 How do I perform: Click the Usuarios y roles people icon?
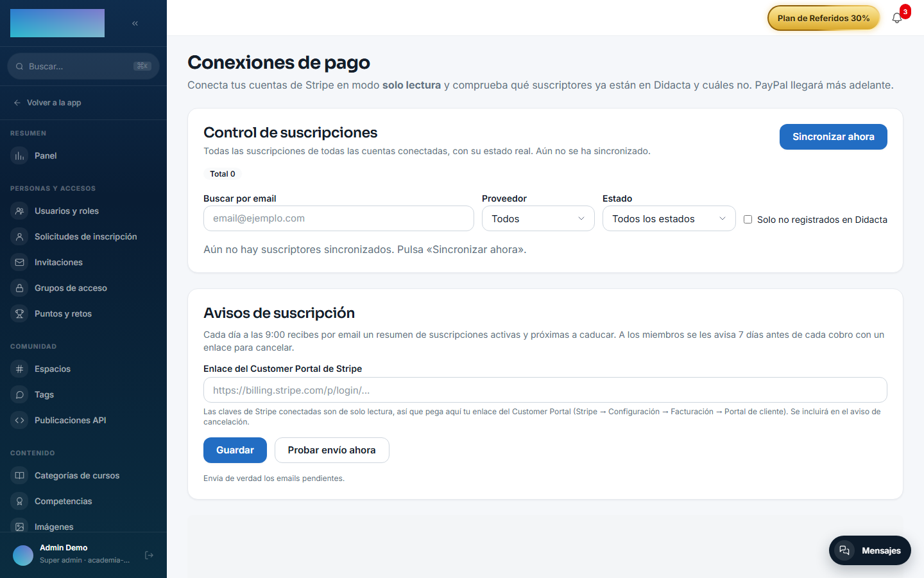(x=20, y=211)
